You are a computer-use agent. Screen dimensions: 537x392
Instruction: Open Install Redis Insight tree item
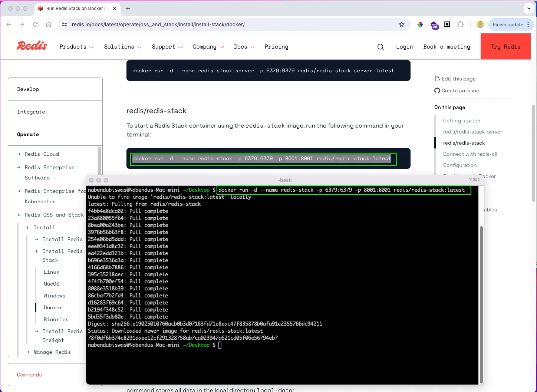point(62,336)
